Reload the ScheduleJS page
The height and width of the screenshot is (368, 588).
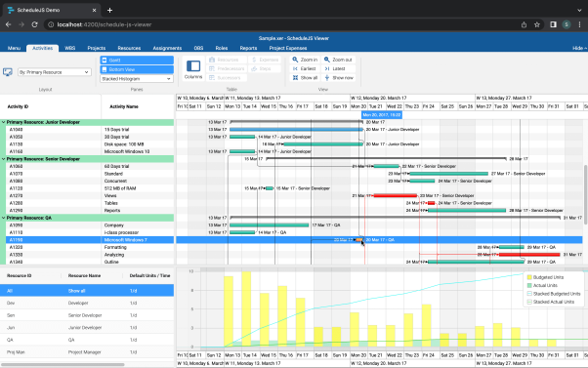[x=34, y=24]
